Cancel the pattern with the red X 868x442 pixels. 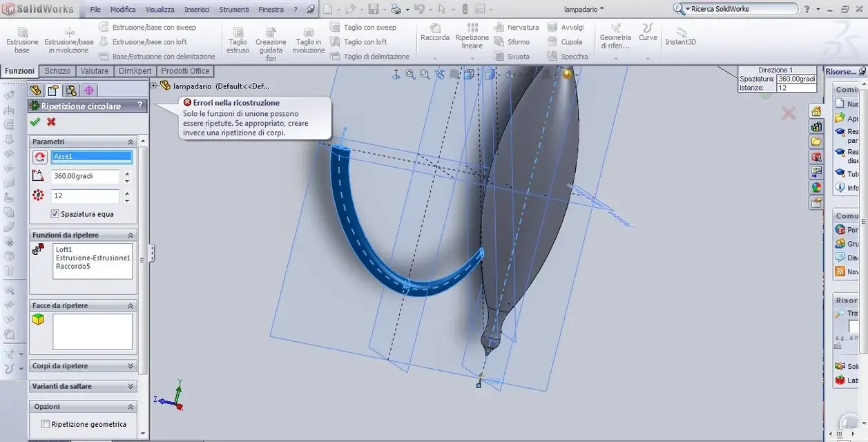point(51,122)
